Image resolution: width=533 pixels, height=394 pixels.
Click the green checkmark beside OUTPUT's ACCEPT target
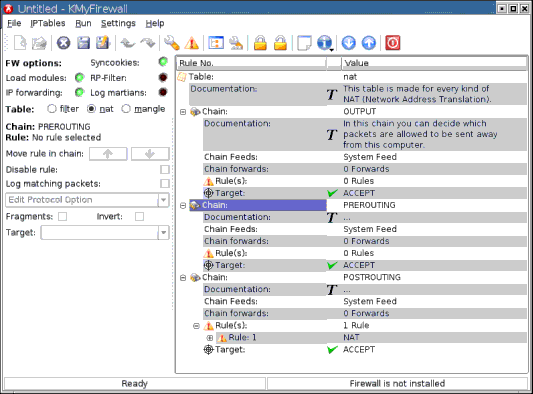pyautogui.click(x=332, y=193)
